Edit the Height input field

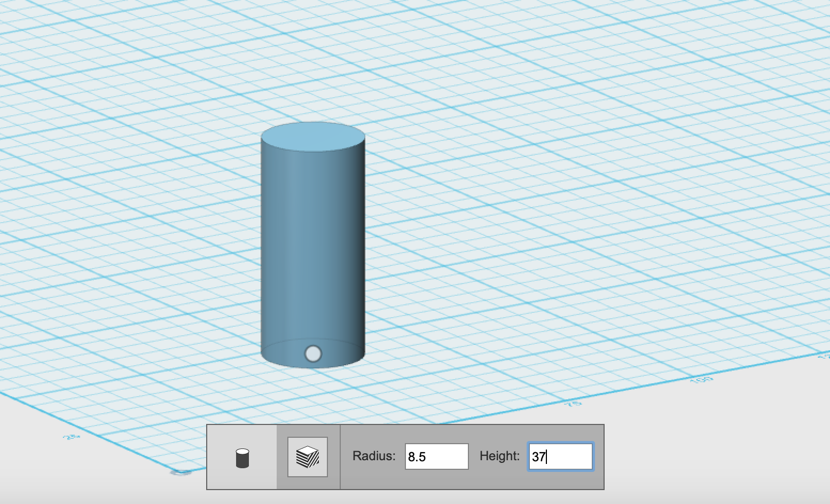click(x=560, y=456)
